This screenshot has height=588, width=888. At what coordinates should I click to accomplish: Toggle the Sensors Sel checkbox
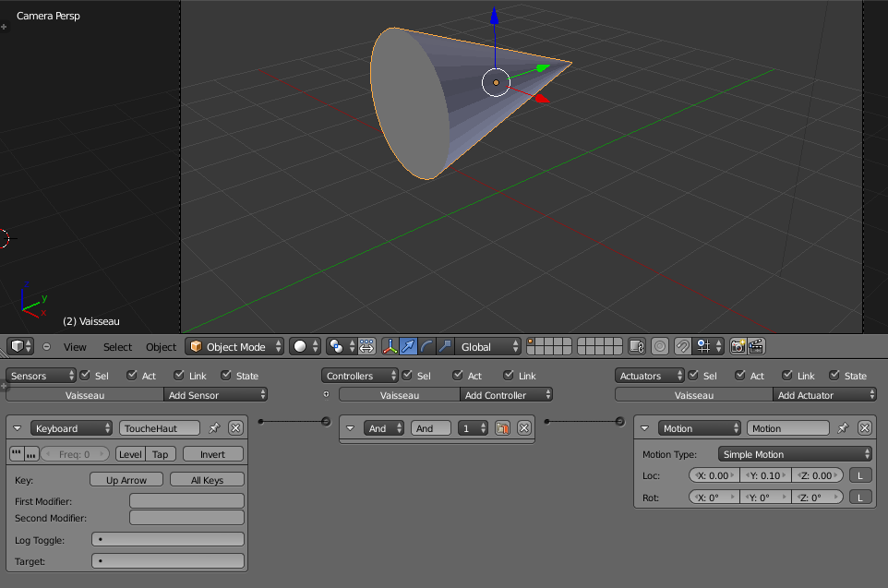click(86, 375)
